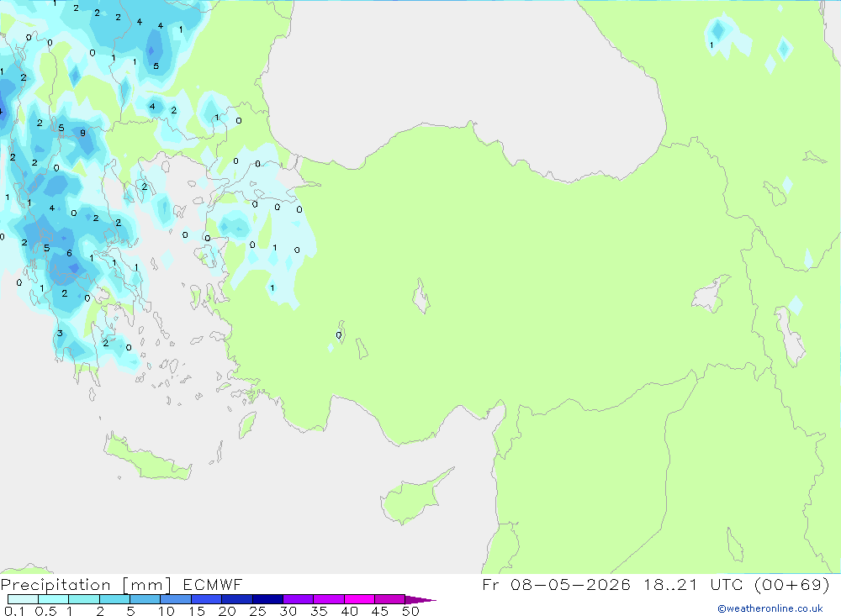Click the '0.5' legend label

click(45, 611)
